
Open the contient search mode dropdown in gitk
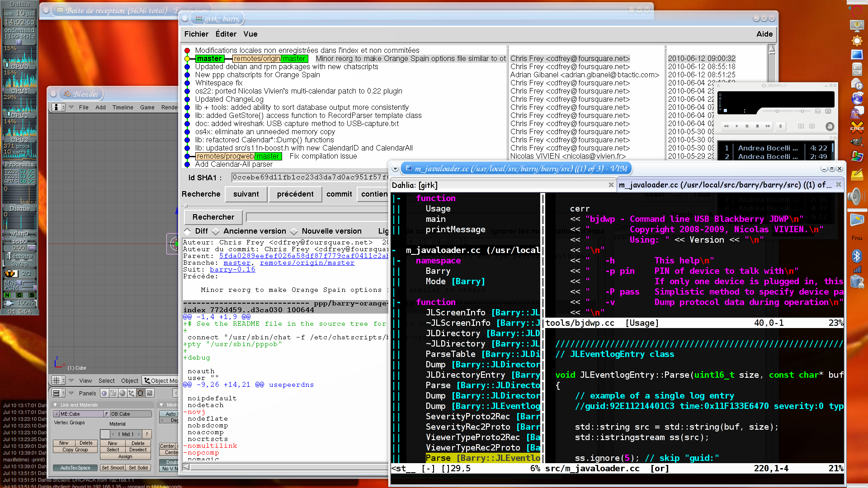pyautogui.click(x=373, y=194)
